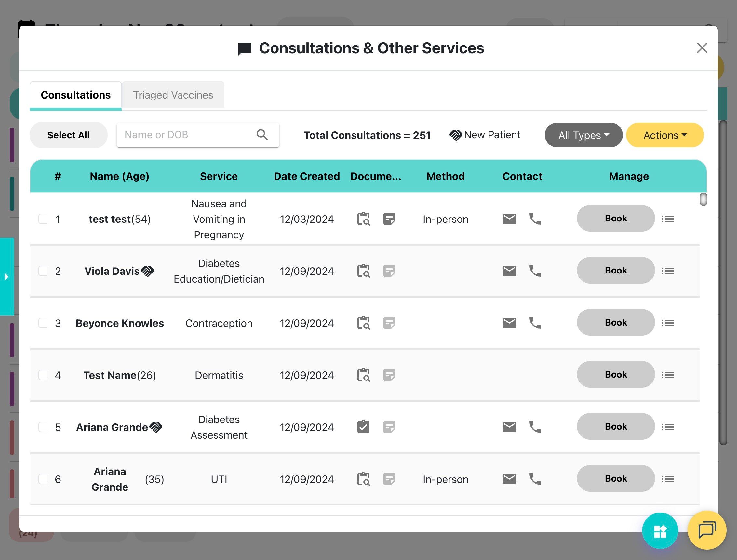Book the Dermatitis consultation for Test Name

click(616, 374)
